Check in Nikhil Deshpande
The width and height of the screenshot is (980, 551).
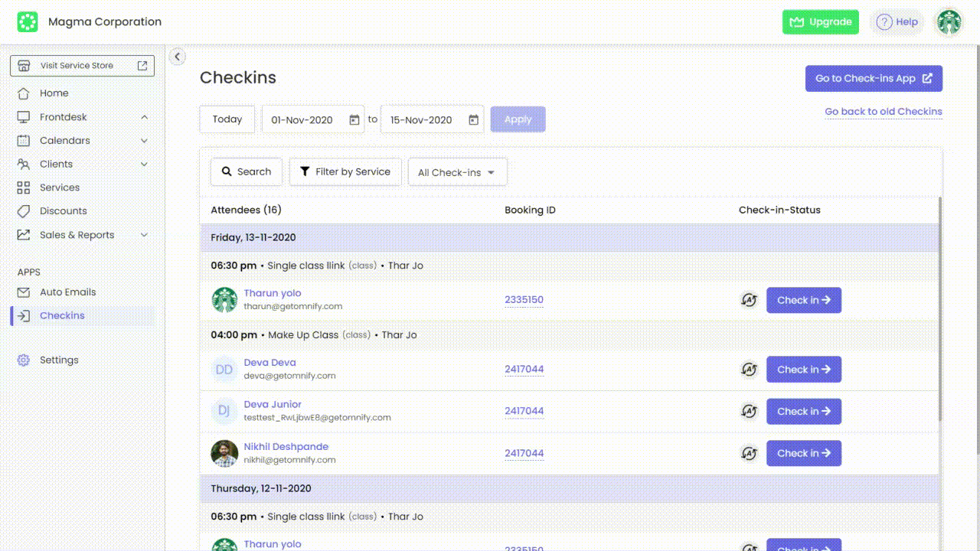pos(804,453)
